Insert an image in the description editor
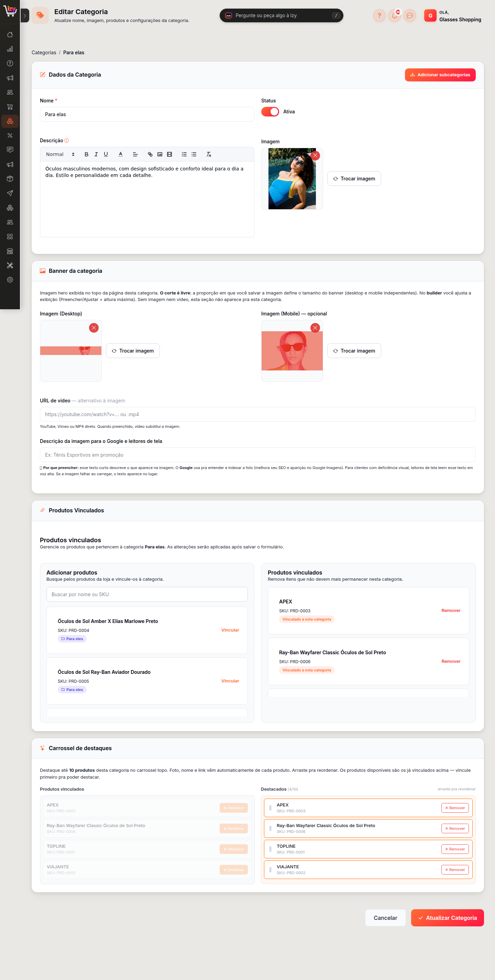 point(160,155)
